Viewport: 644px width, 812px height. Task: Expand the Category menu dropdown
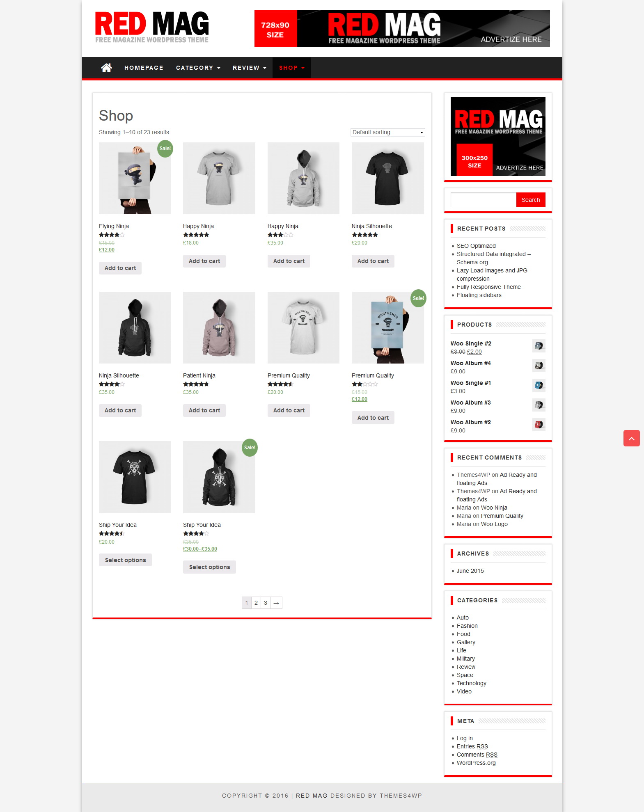click(198, 68)
